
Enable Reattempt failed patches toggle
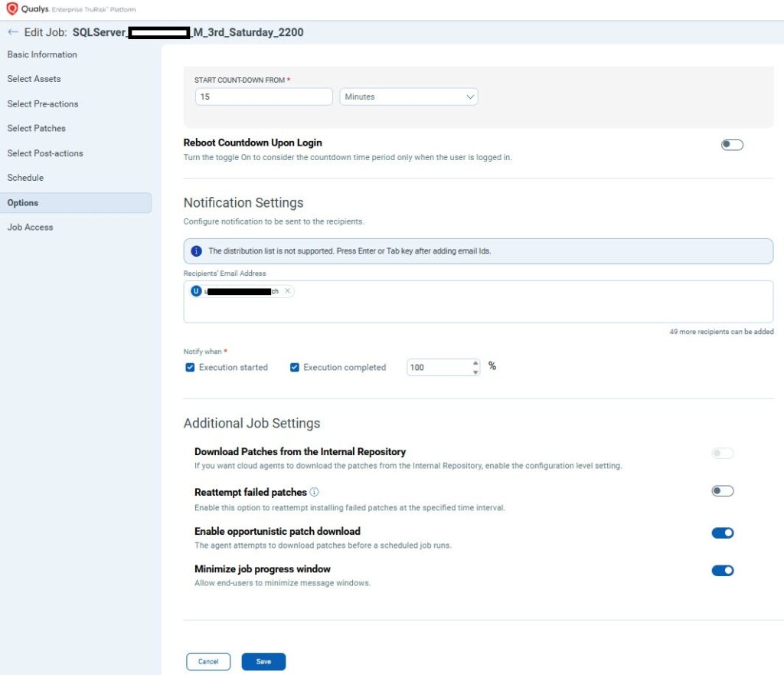[x=722, y=491]
